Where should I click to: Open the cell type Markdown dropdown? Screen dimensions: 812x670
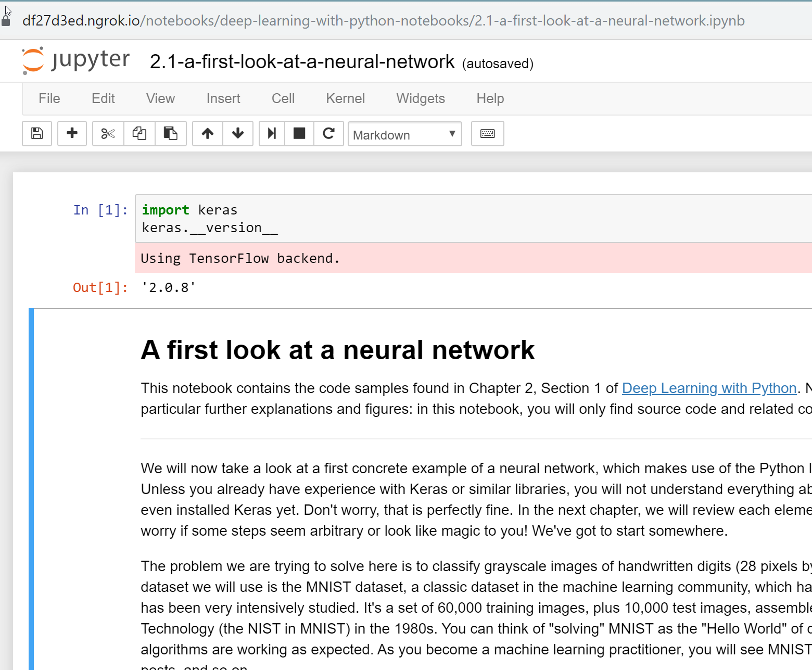click(405, 134)
